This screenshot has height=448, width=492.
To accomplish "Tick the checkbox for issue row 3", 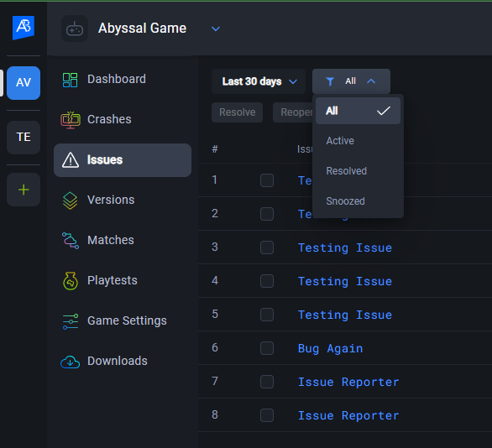I will pyautogui.click(x=267, y=247).
